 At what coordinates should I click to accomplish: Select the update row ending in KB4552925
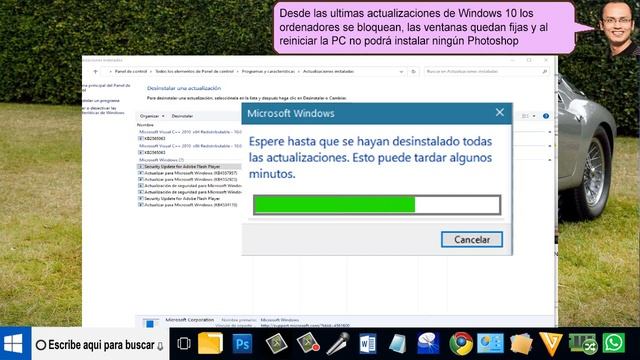click(189, 180)
